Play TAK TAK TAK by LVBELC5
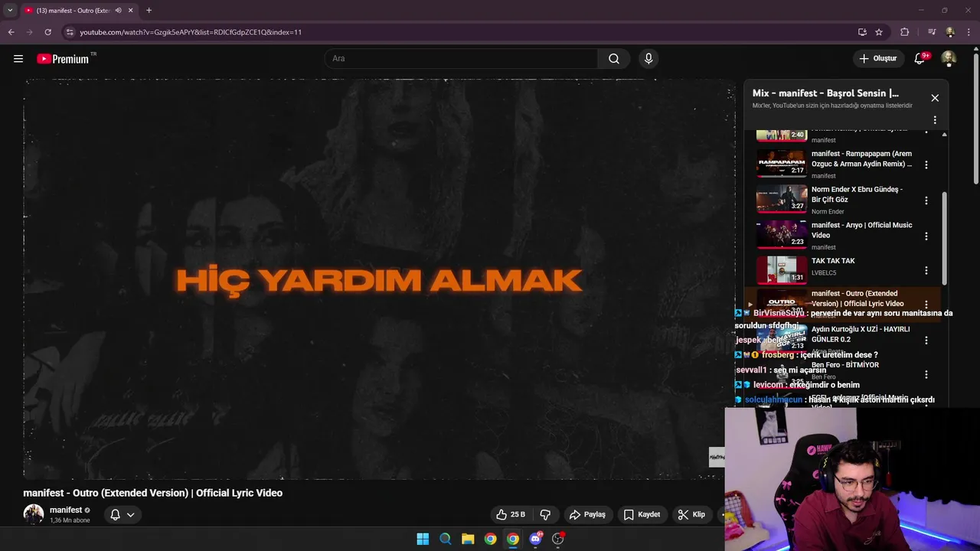Viewport: 980px width, 551px height. tap(833, 261)
